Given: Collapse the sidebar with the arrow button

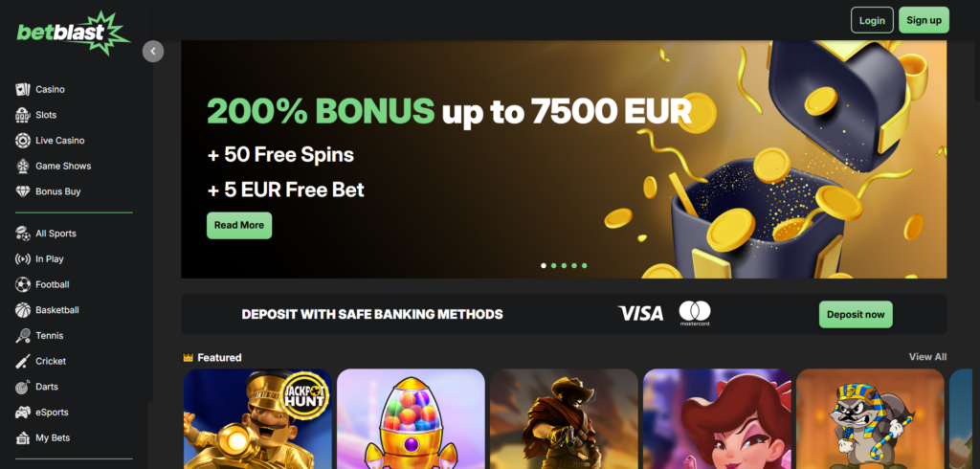Looking at the screenshot, I should pyautogui.click(x=153, y=52).
